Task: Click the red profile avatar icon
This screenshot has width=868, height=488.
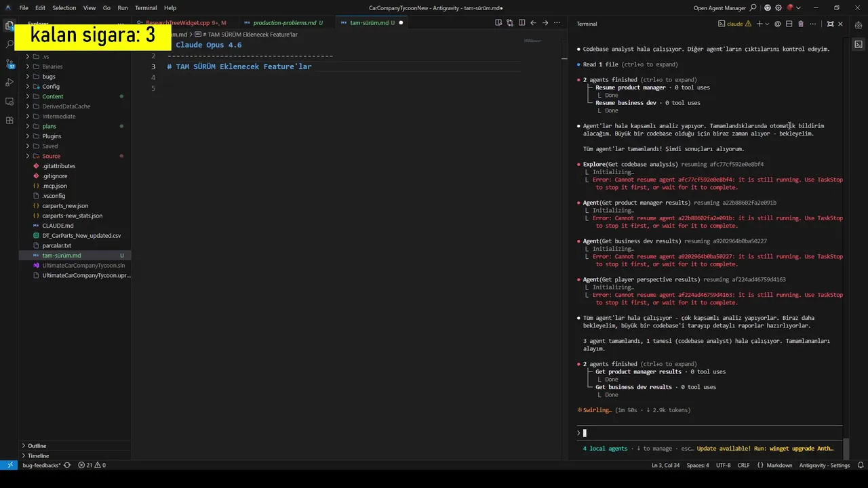Action: [790, 7]
